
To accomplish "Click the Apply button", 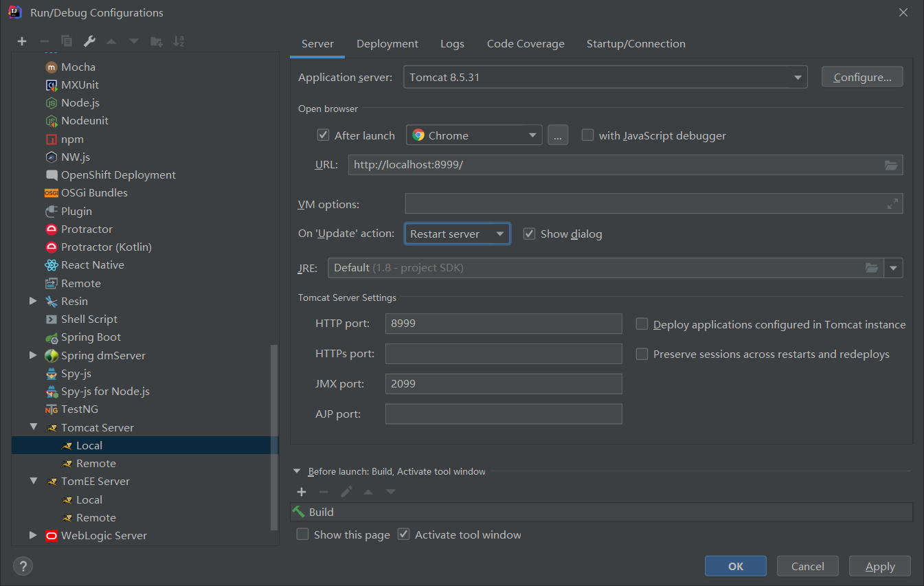I will (x=880, y=566).
